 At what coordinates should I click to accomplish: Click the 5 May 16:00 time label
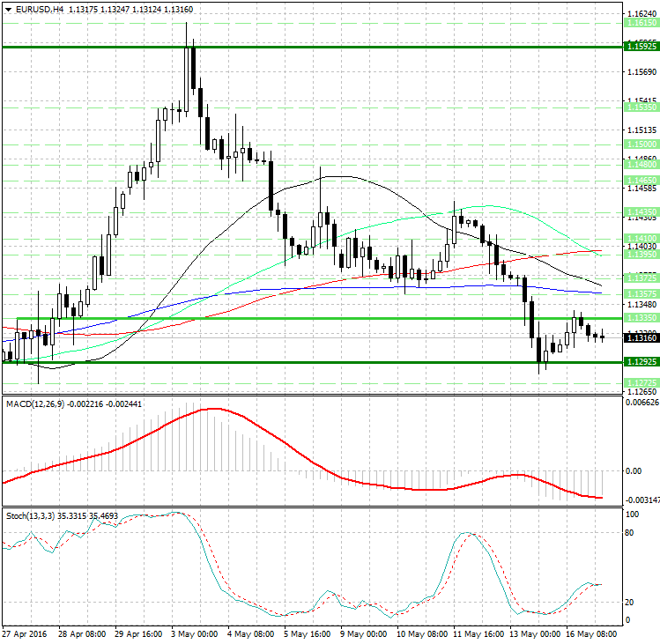308,634
